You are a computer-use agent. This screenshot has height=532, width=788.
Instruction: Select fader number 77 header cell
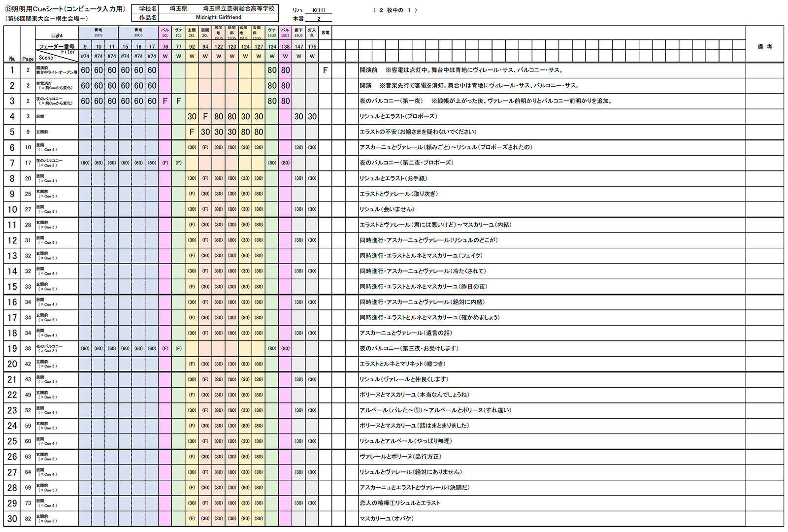click(x=178, y=47)
